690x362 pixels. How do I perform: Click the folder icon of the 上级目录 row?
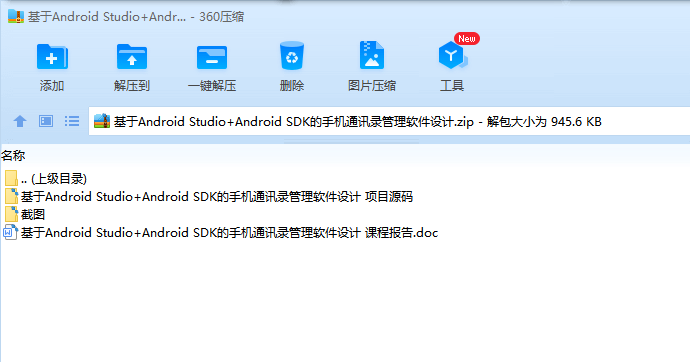pos(11,179)
